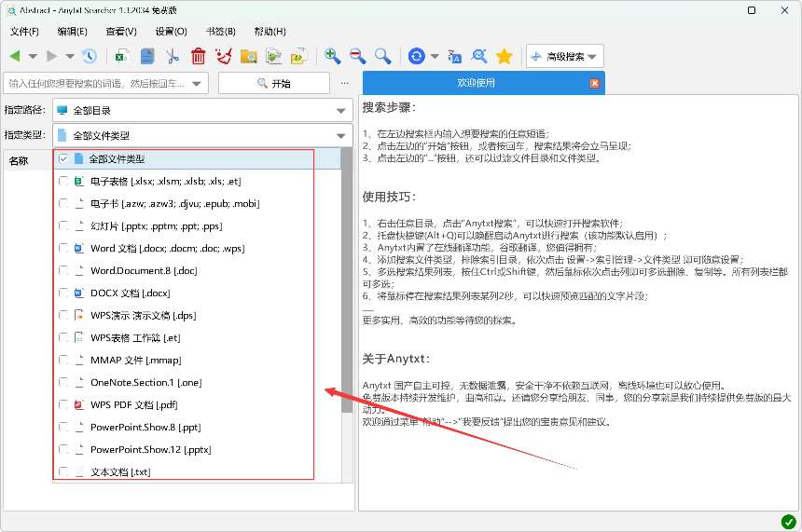Open dropdown arrow beside refresh icon

point(435,56)
